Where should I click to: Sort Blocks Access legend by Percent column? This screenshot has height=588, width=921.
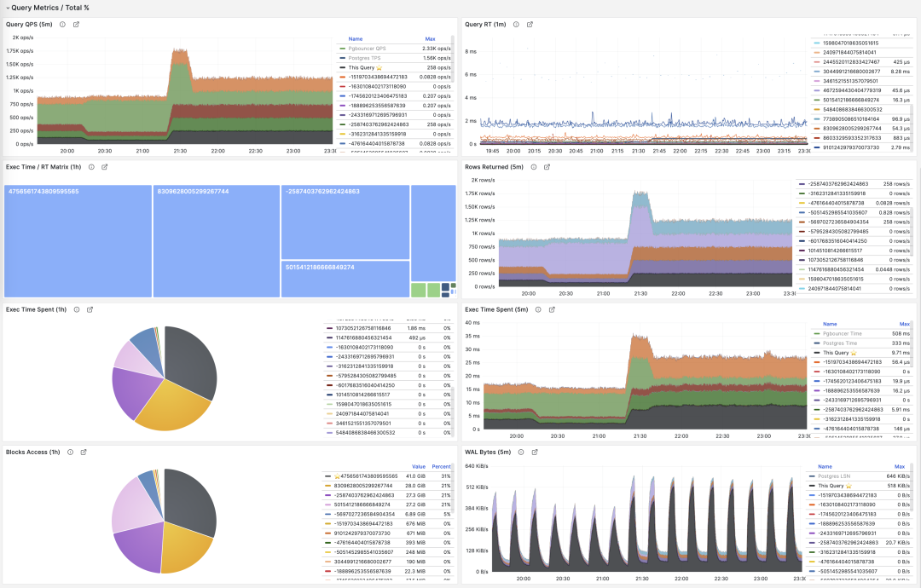point(442,466)
